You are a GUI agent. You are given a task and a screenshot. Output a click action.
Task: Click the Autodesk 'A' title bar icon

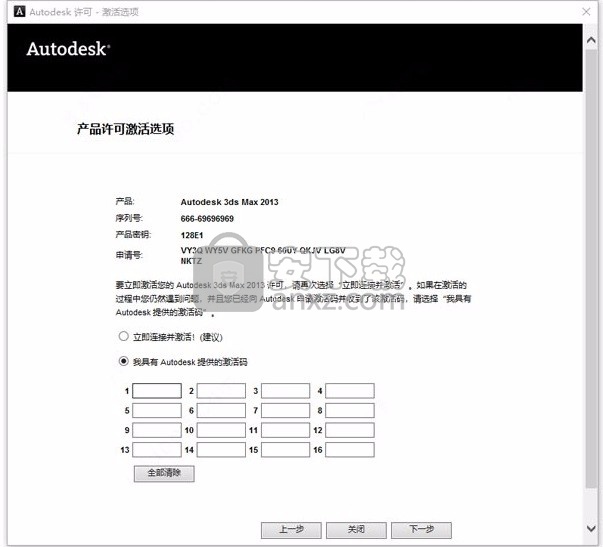click(19, 12)
